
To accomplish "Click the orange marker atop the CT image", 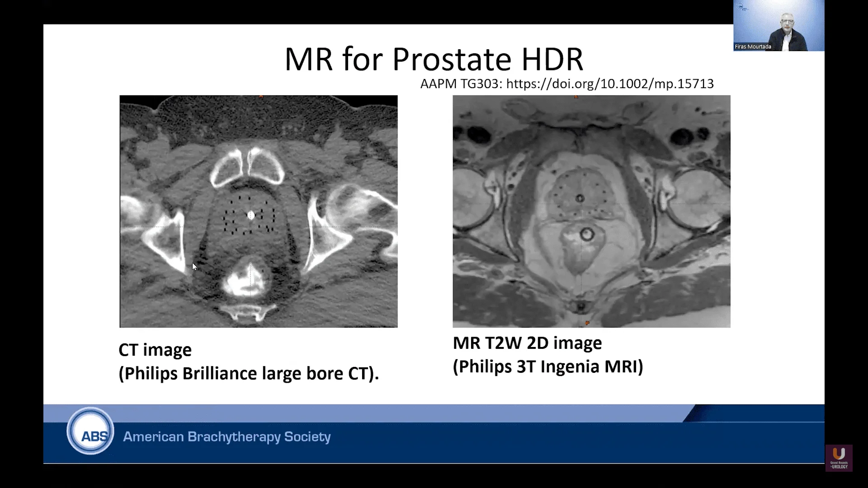I will coord(261,96).
